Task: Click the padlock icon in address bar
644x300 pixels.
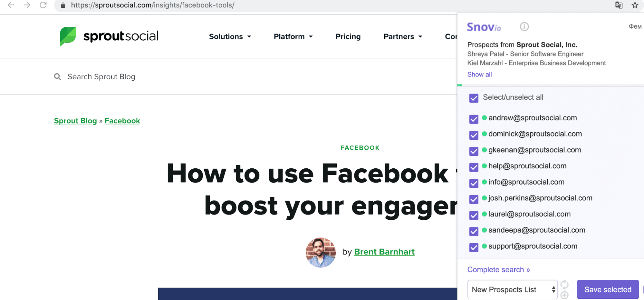Action: pyautogui.click(x=63, y=5)
